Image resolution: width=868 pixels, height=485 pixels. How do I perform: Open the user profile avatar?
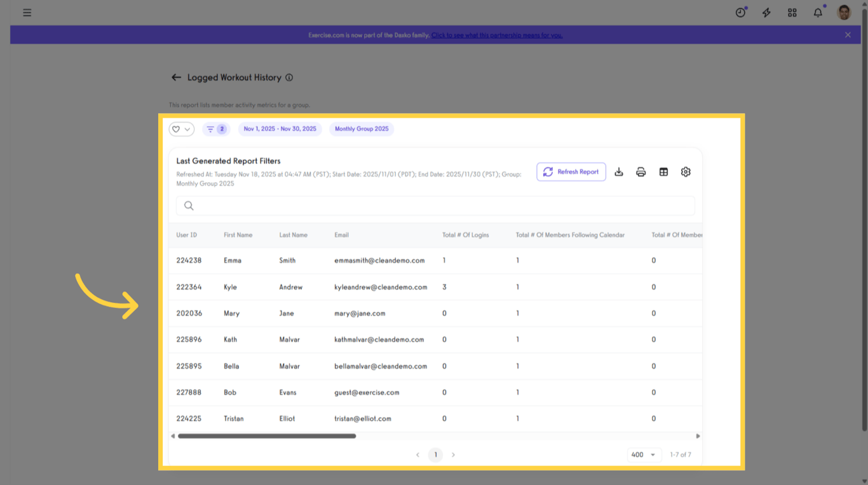(x=844, y=12)
